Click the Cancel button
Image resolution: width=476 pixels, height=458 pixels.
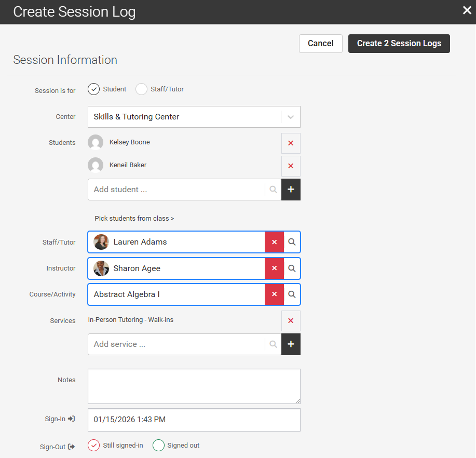(x=320, y=44)
